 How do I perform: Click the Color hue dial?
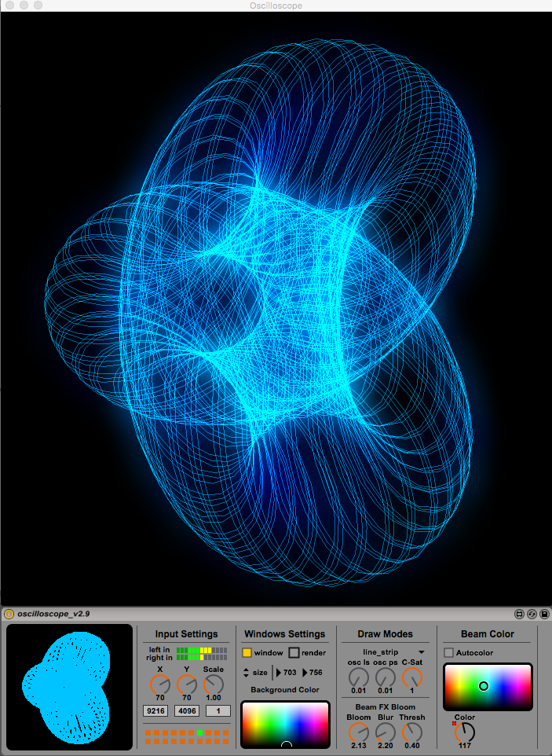pos(464,733)
